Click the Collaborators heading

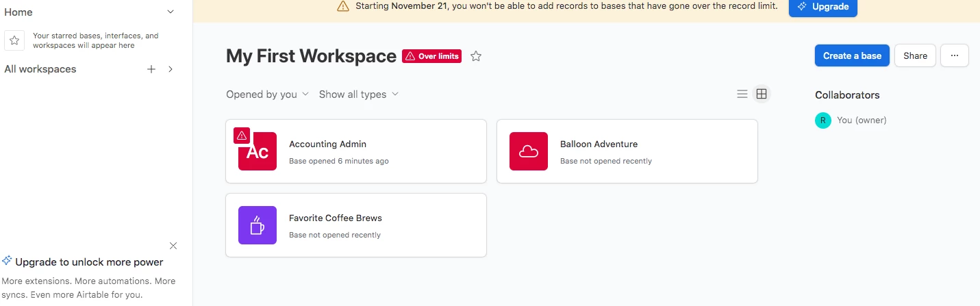pyautogui.click(x=847, y=95)
